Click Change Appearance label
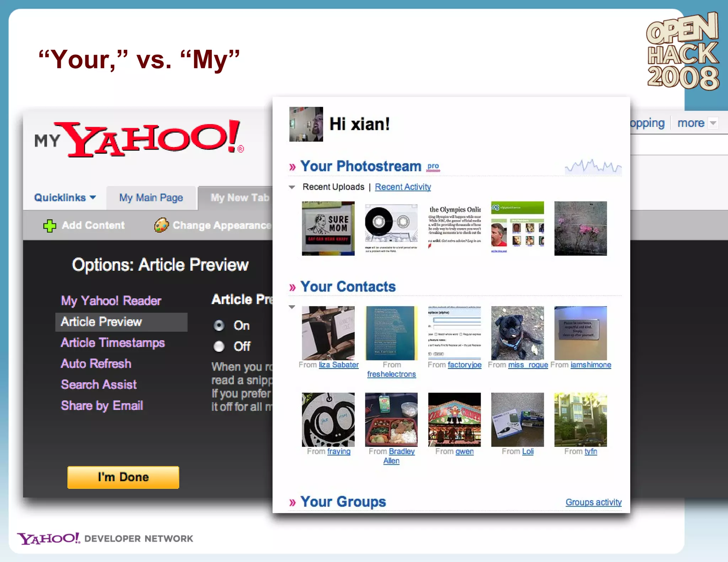Viewport: 728px width, 562px height. (222, 226)
